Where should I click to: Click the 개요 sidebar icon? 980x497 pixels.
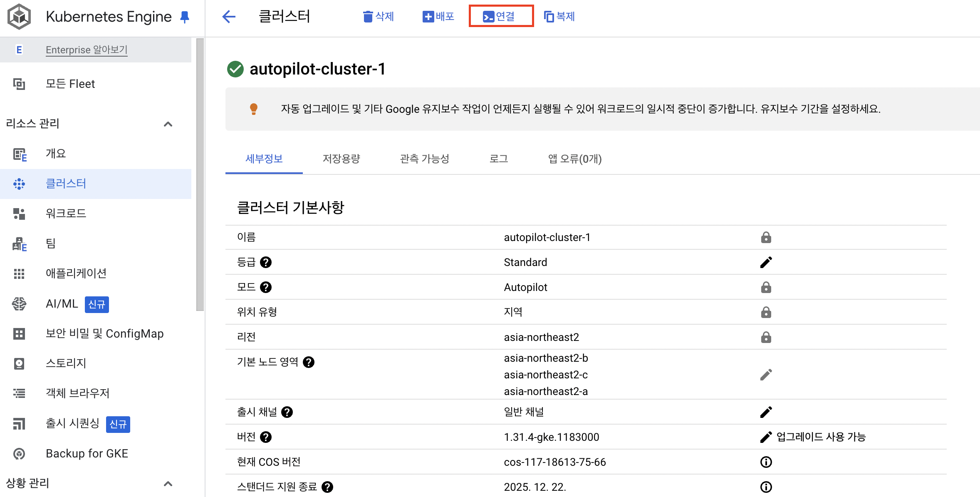tap(20, 154)
